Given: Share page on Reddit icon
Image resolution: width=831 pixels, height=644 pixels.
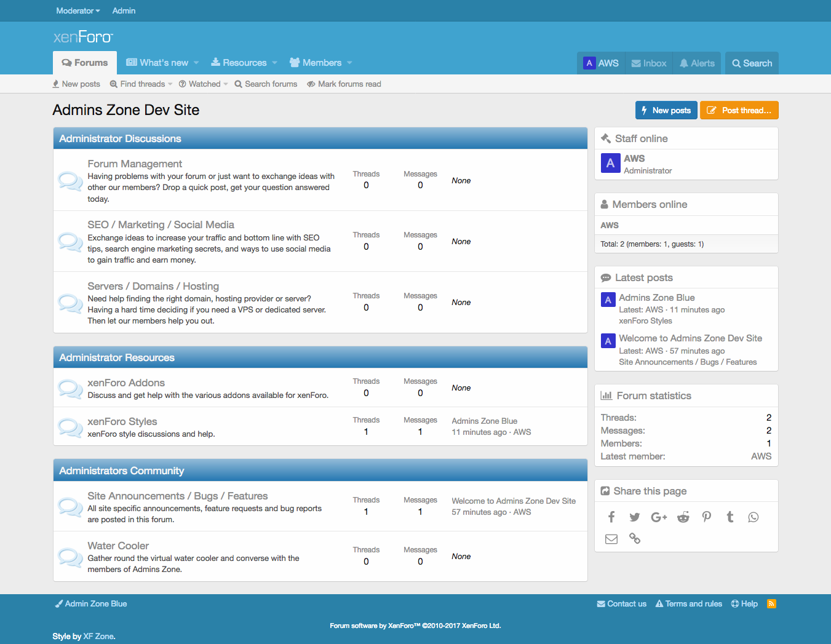Looking at the screenshot, I should point(683,517).
